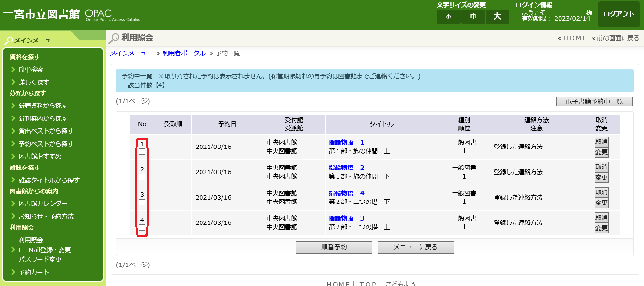Viewport: 644px width, 286px height.
Task: Set text size to large (大)
Action: tap(497, 17)
